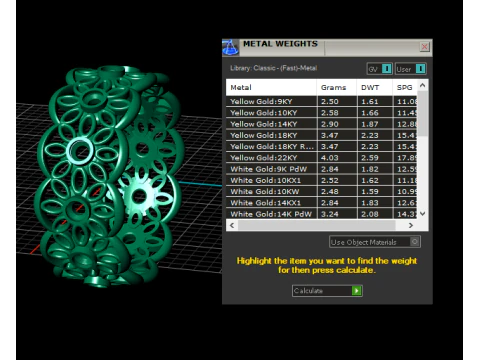The width and height of the screenshot is (480, 360).
Task: Click the 2.50 grams value
Action: pos(330,101)
